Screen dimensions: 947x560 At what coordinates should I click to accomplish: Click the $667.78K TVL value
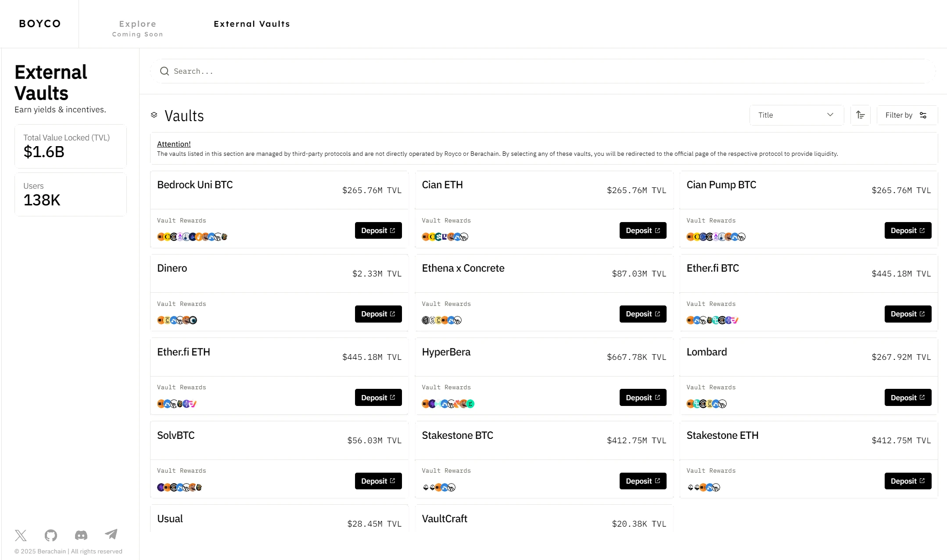click(636, 357)
